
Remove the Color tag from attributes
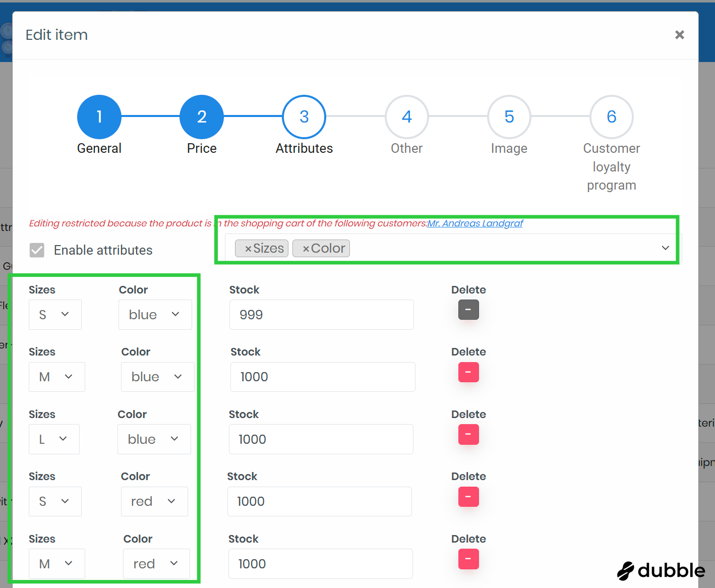(306, 249)
